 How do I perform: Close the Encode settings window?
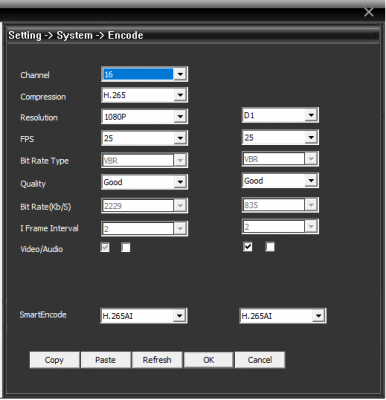(x=369, y=12)
